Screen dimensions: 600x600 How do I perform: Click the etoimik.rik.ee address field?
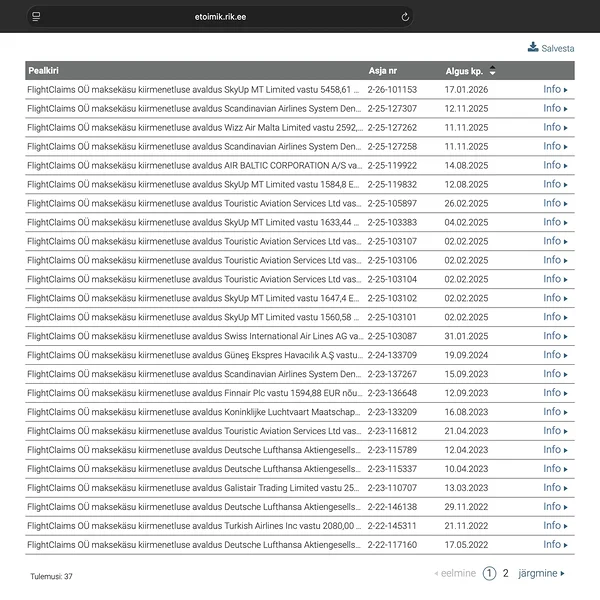pos(218,17)
